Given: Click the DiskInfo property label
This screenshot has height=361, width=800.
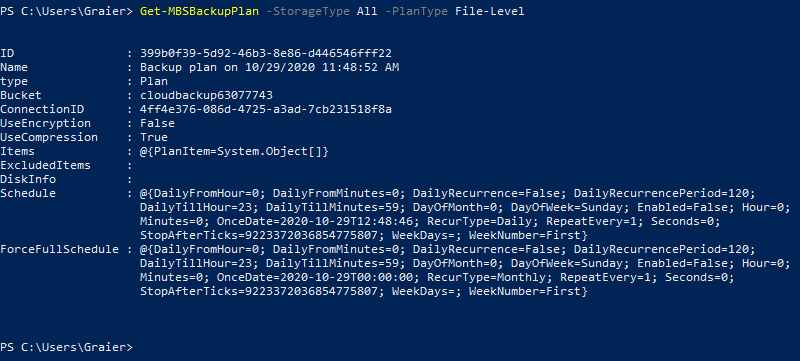Looking at the screenshot, I should (28, 179).
